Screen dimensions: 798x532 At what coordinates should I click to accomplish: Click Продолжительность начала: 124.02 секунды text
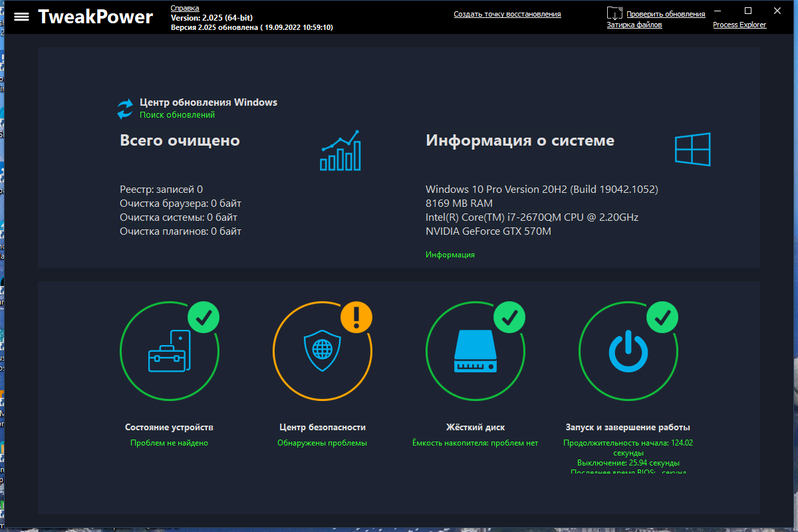point(628,448)
